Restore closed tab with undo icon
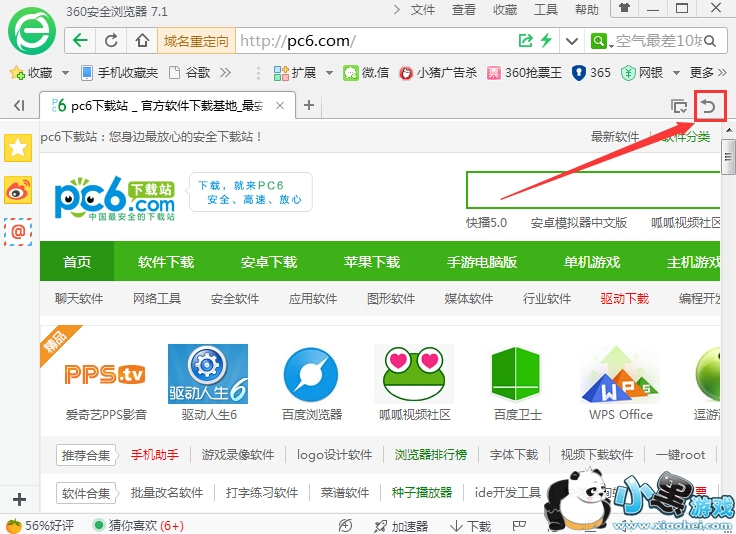Viewport: 736px width, 534px height. click(709, 107)
